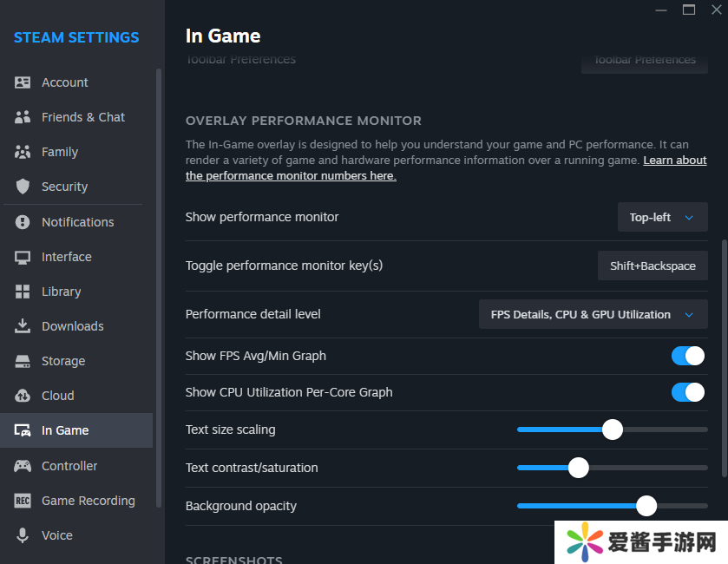Screen dimensions: 728x564
Task: Click the Notifications alert icon
Action: (23, 222)
